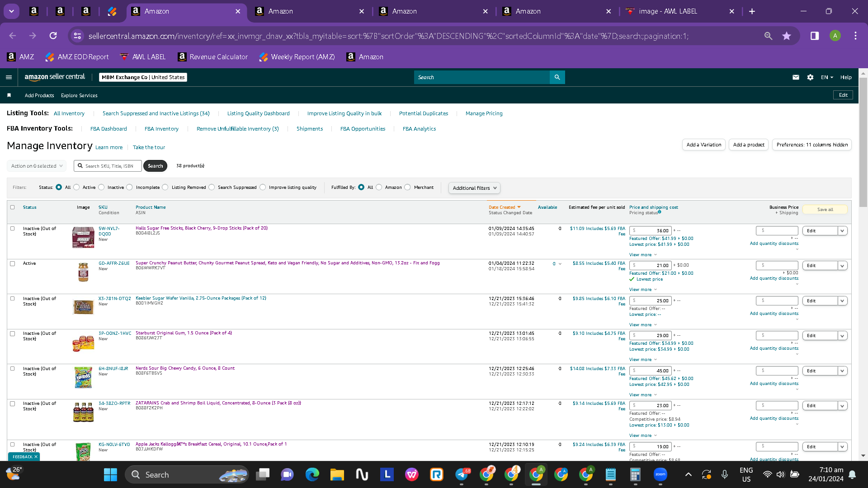Image resolution: width=868 pixels, height=488 pixels.
Task: Open the EN language dropdown
Action: (x=827, y=77)
